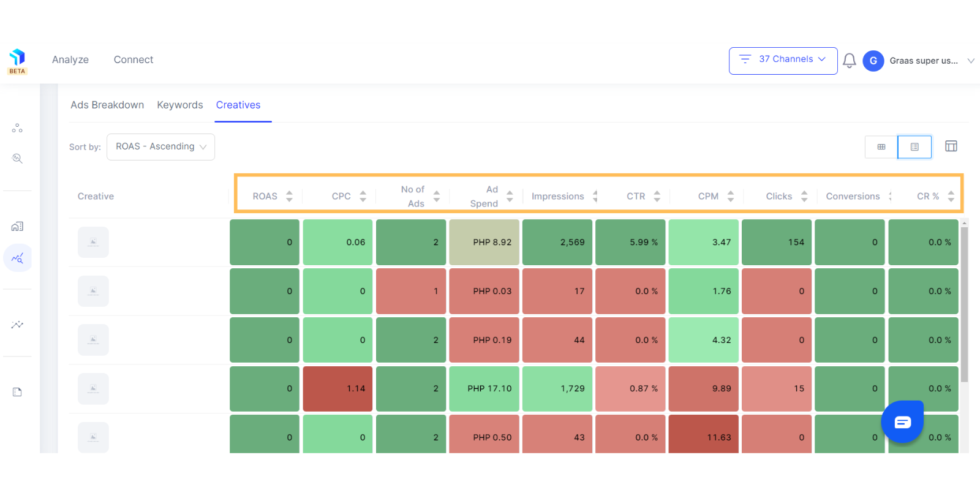Viewport: 980px width, 490px height.
Task: Open the Analyze menu
Action: coord(70,59)
